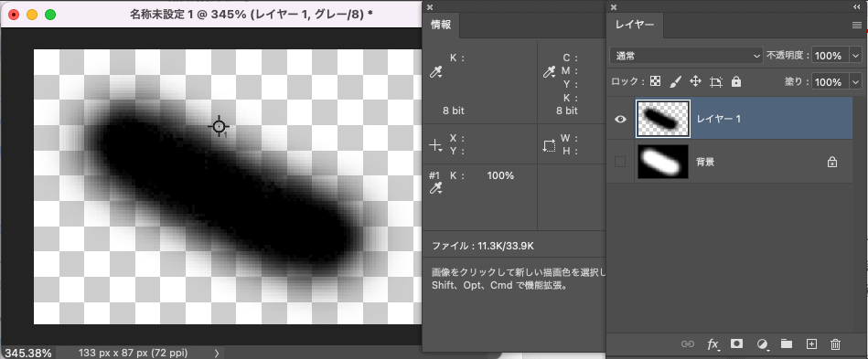Click the lock transparent pixels icon

tap(656, 82)
